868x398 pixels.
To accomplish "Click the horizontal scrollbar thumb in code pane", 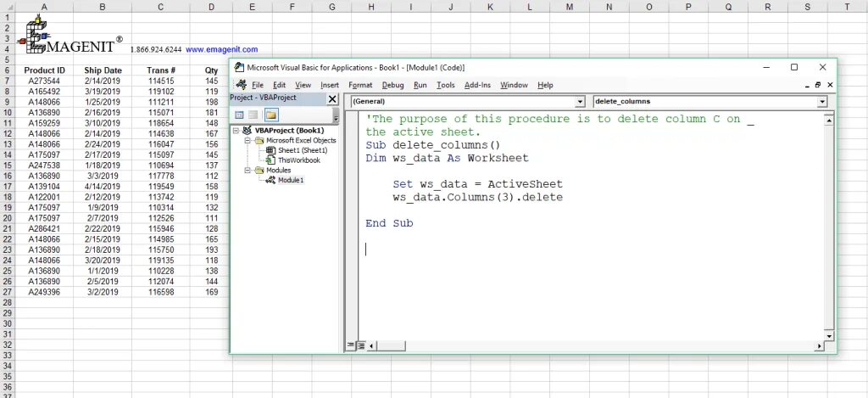I will [391, 346].
